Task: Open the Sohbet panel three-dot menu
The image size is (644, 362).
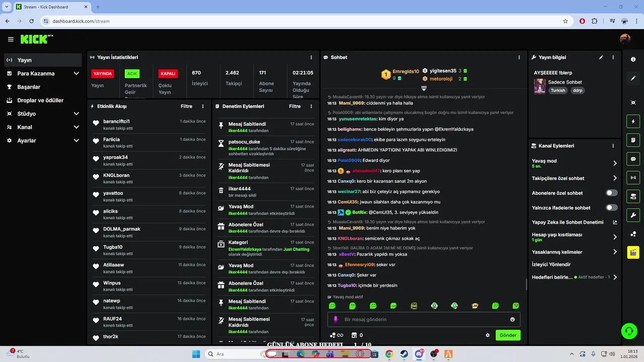Action: (x=519, y=57)
